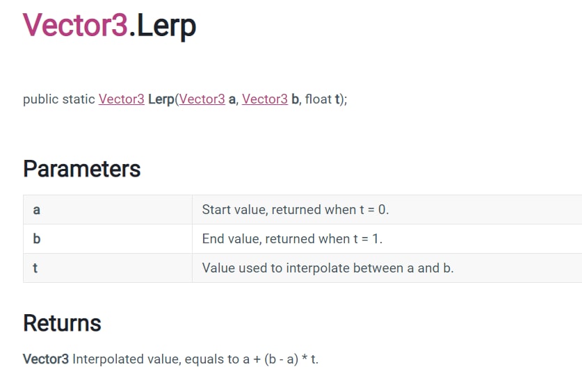Click parameter name t table cell
582x392 pixels.
tap(108, 268)
